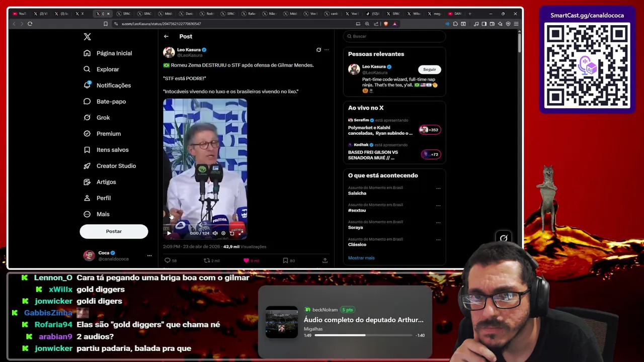The width and height of the screenshot is (644, 362).
Task: Open more options for Soraya trend
Action: point(438,223)
